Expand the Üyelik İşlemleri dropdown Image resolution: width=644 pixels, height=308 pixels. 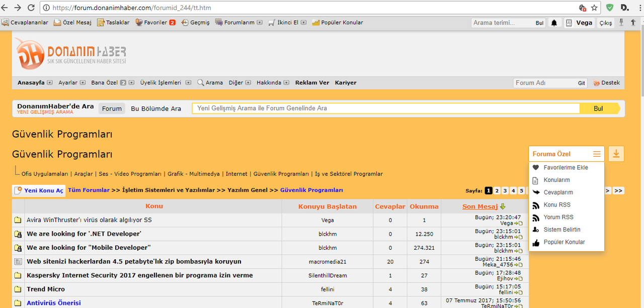click(188, 83)
